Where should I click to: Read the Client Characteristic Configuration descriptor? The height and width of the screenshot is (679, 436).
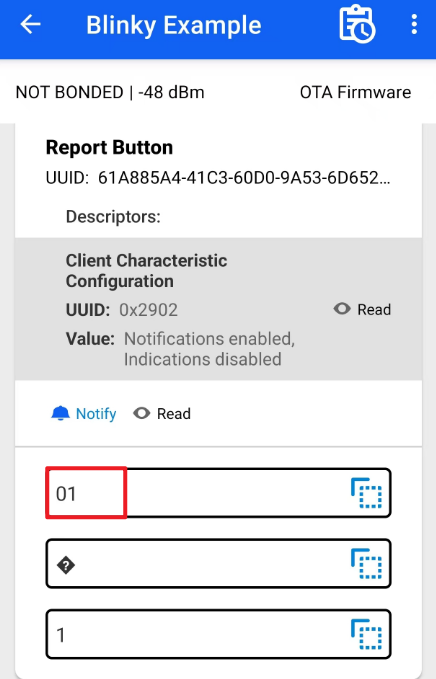click(x=362, y=309)
